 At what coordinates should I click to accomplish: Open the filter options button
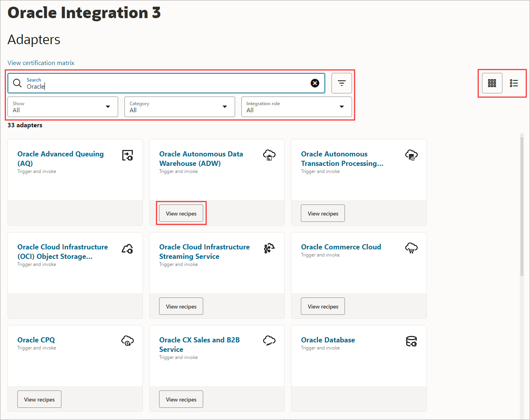[342, 83]
